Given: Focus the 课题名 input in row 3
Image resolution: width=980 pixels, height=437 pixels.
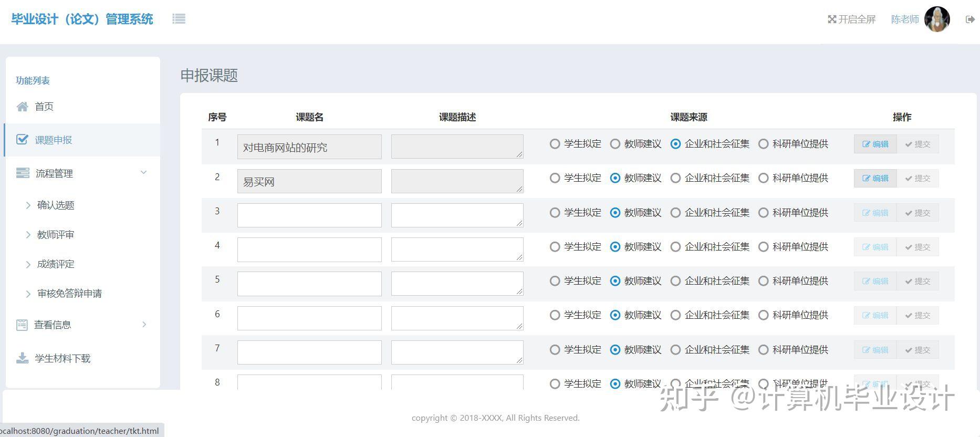Looking at the screenshot, I should (309, 215).
